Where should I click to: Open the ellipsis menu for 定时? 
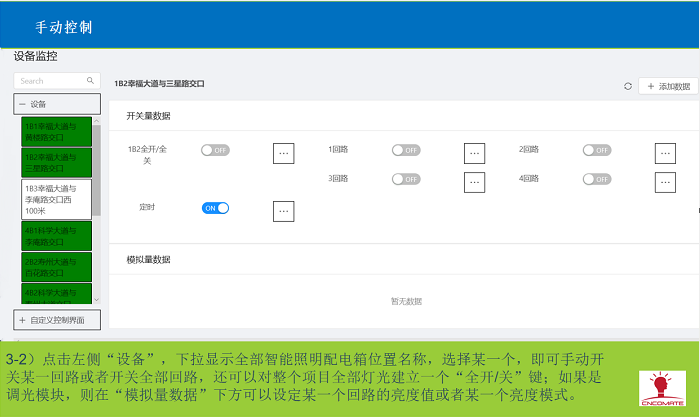[283, 211]
